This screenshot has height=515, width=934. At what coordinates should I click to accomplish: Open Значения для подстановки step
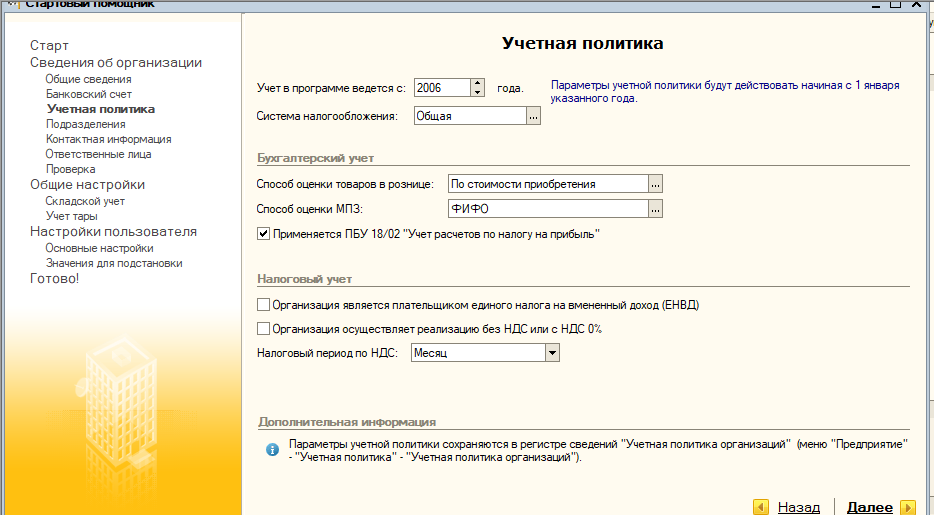114,263
